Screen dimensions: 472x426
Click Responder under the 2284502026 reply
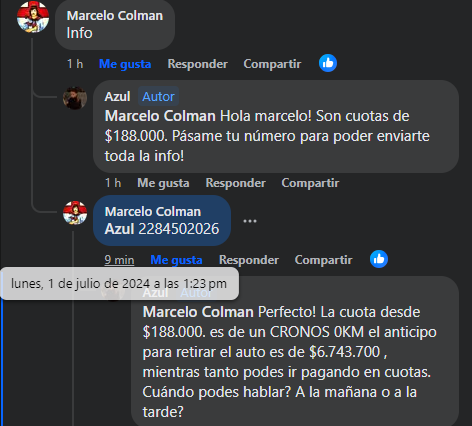(249, 260)
